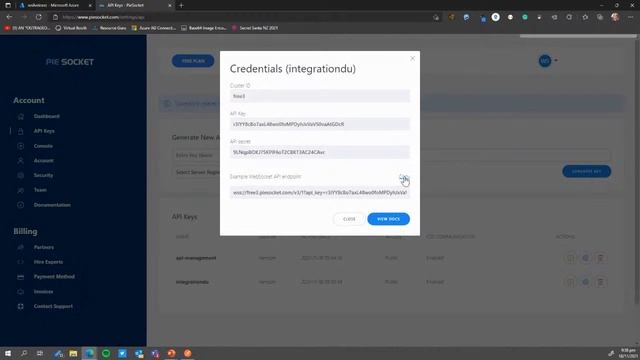Open Dashboard from the sidebar

[47, 116]
